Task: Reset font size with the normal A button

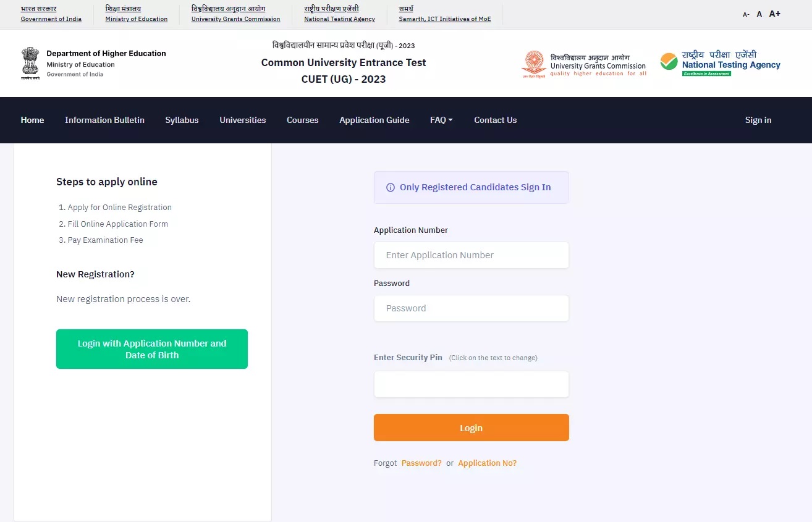Action: 759,14
